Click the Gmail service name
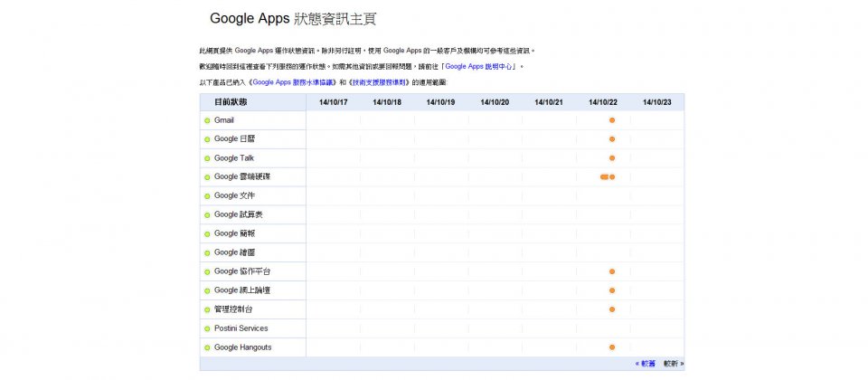 click(x=224, y=120)
